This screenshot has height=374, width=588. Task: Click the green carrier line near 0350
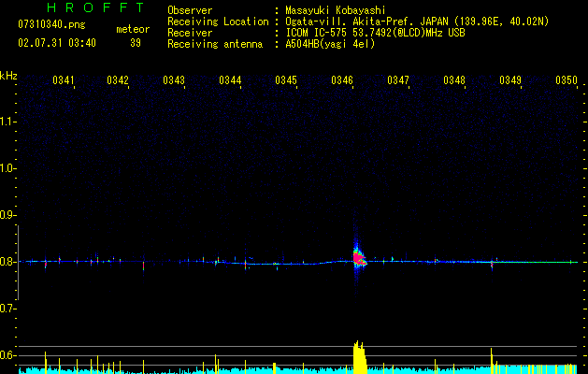click(x=537, y=262)
